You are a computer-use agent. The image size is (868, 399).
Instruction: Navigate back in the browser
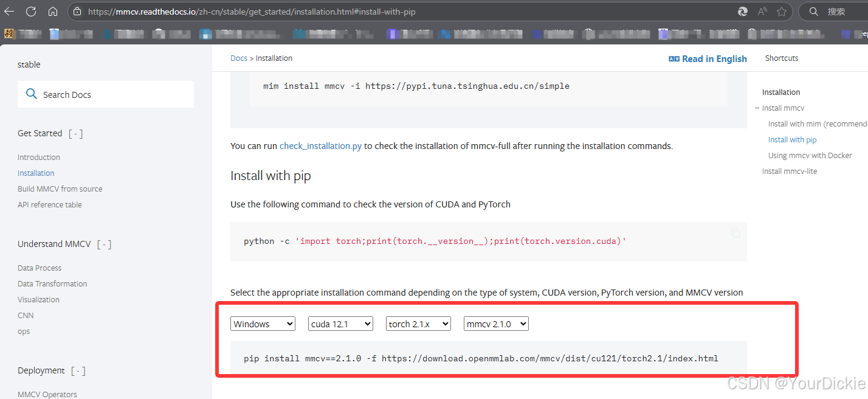pos(9,11)
